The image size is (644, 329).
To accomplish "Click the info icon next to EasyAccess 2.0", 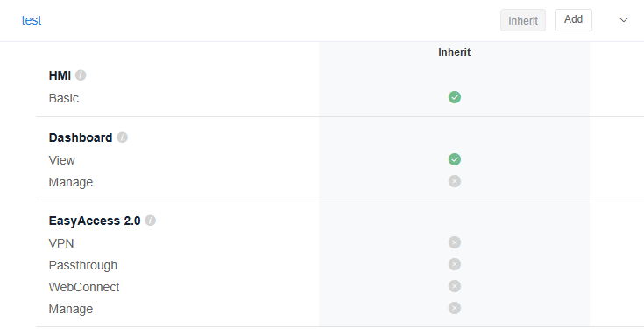I will click(151, 220).
